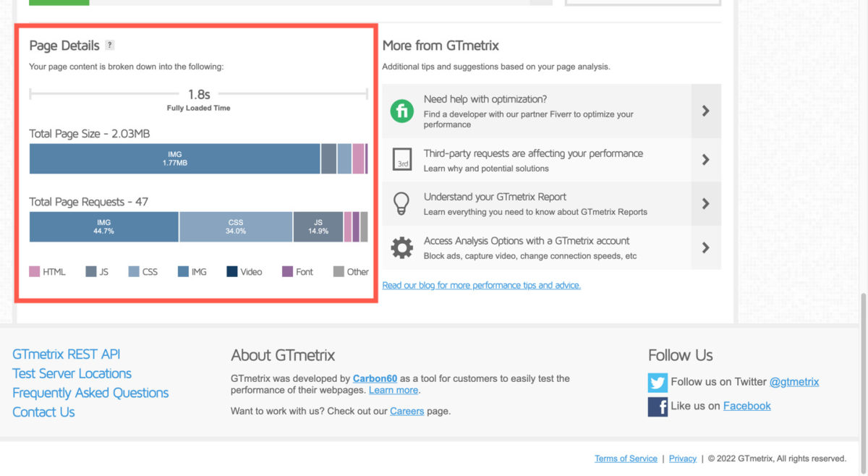Open the Privacy link
This screenshot has height=476, width=868.
683,459
